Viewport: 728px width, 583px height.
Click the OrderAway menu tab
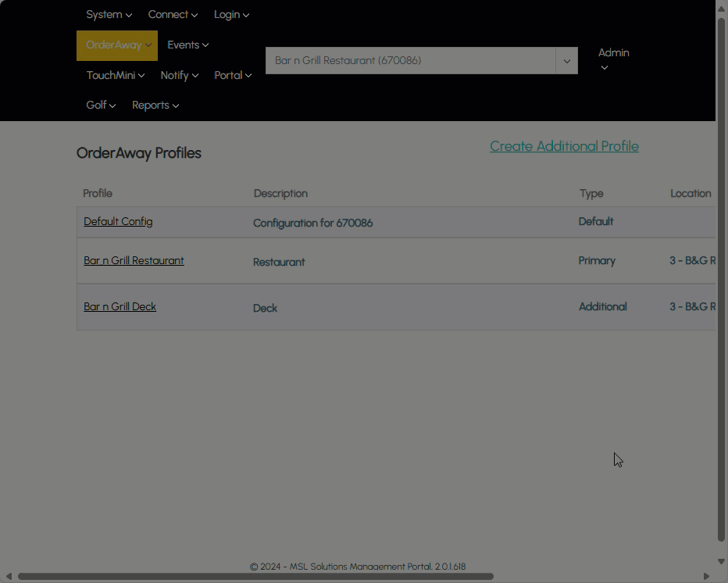pyautogui.click(x=117, y=45)
